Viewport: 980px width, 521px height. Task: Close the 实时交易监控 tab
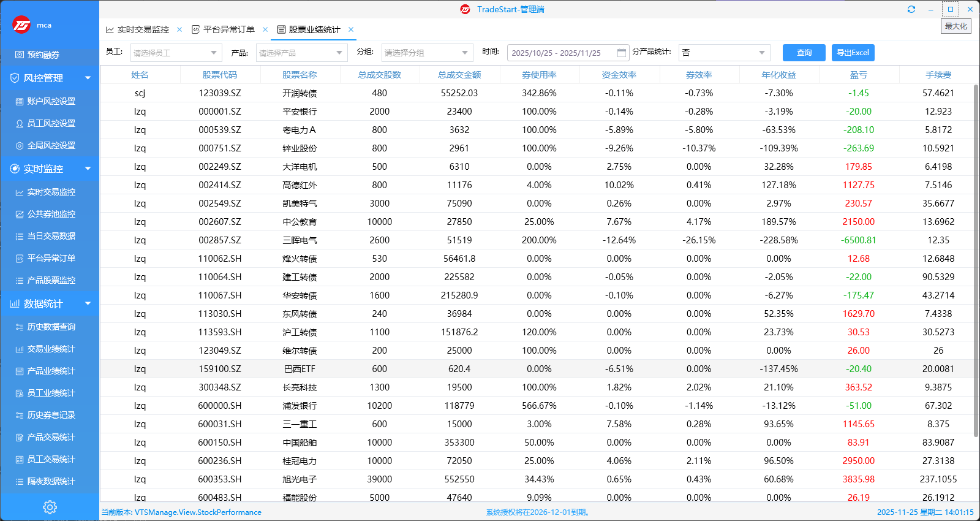tap(179, 29)
